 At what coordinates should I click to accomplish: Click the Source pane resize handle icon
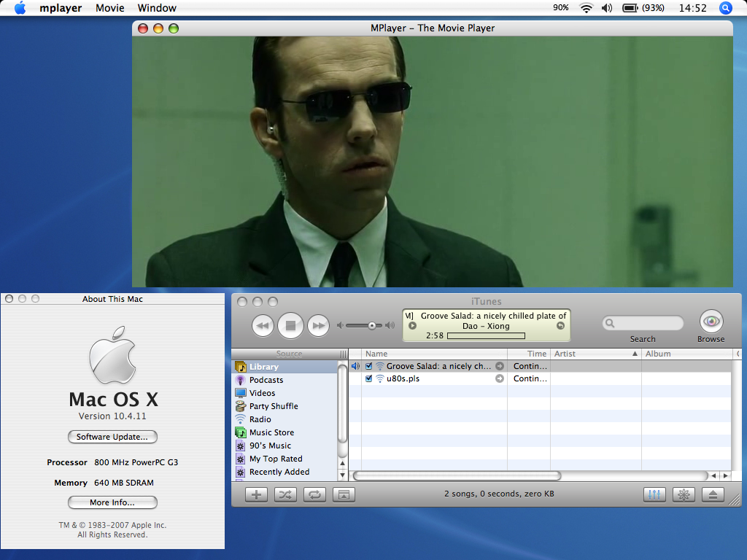pyautogui.click(x=343, y=354)
